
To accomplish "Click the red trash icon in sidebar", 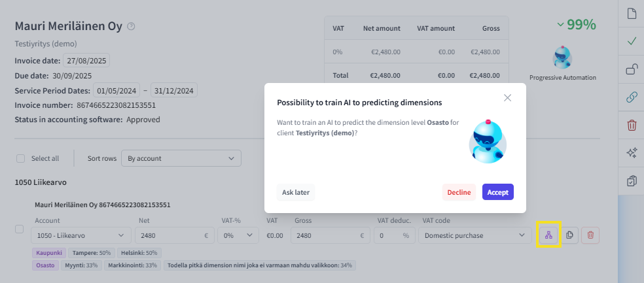I will tap(632, 125).
